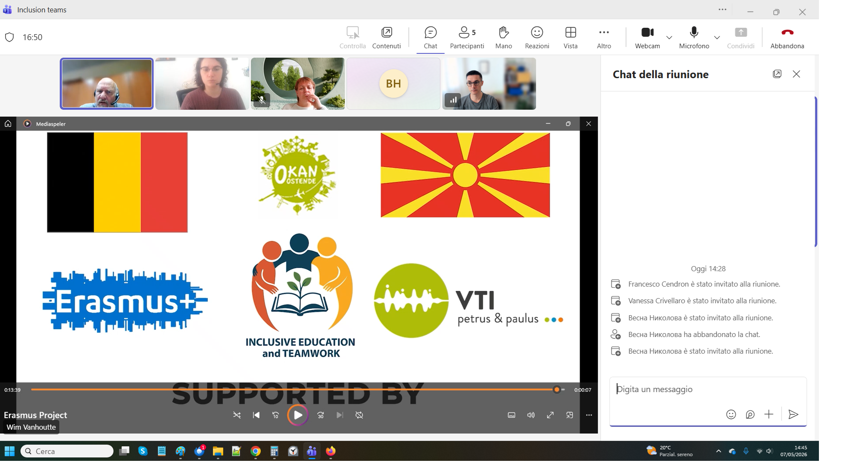
Task: Click the skip back 10 seconds button
Action: (x=276, y=415)
